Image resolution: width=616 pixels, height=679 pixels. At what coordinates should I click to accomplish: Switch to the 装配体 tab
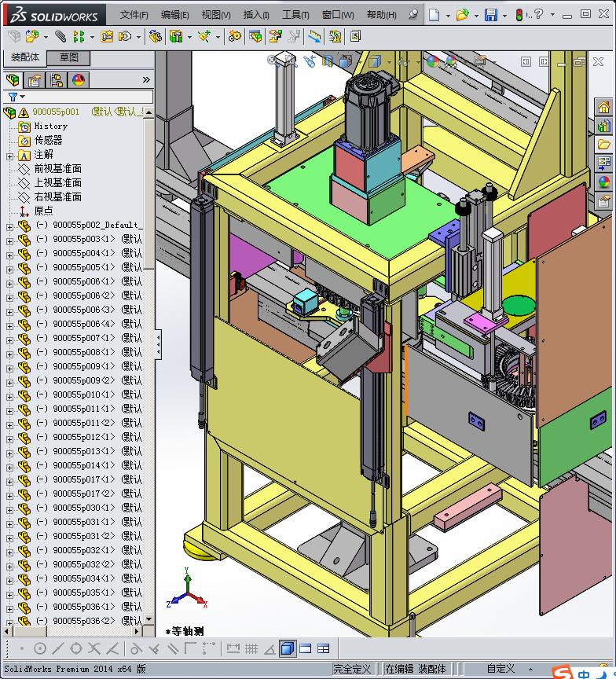click(x=24, y=57)
